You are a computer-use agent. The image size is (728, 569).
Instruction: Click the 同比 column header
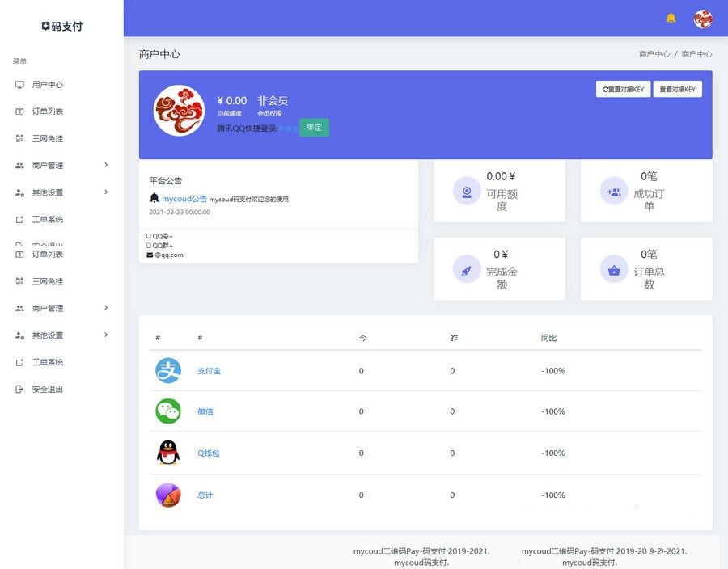point(548,338)
